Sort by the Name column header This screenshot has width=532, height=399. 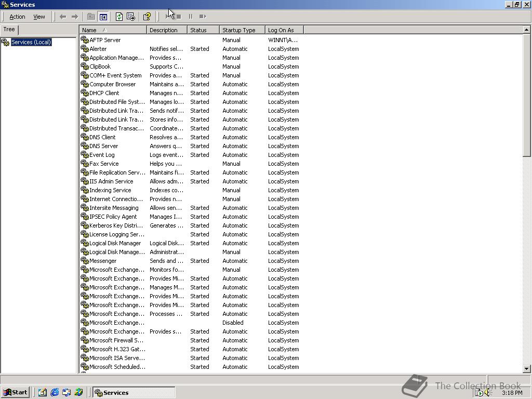coord(113,30)
